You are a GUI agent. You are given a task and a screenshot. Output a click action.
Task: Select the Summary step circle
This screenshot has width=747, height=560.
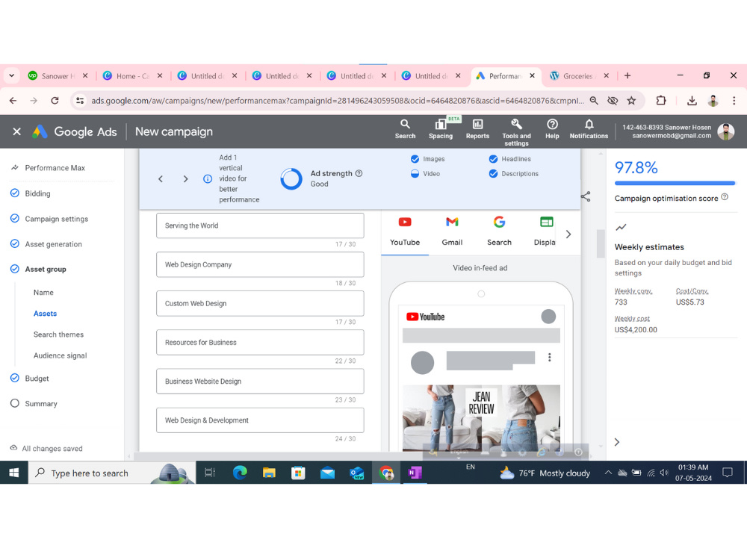(x=15, y=403)
